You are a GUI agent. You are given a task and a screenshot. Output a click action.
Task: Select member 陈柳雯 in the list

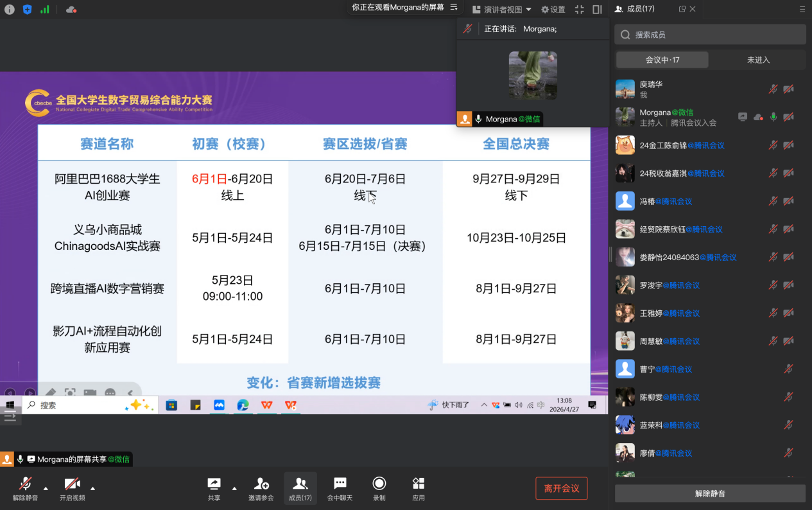pyautogui.click(x=710, y=397)
